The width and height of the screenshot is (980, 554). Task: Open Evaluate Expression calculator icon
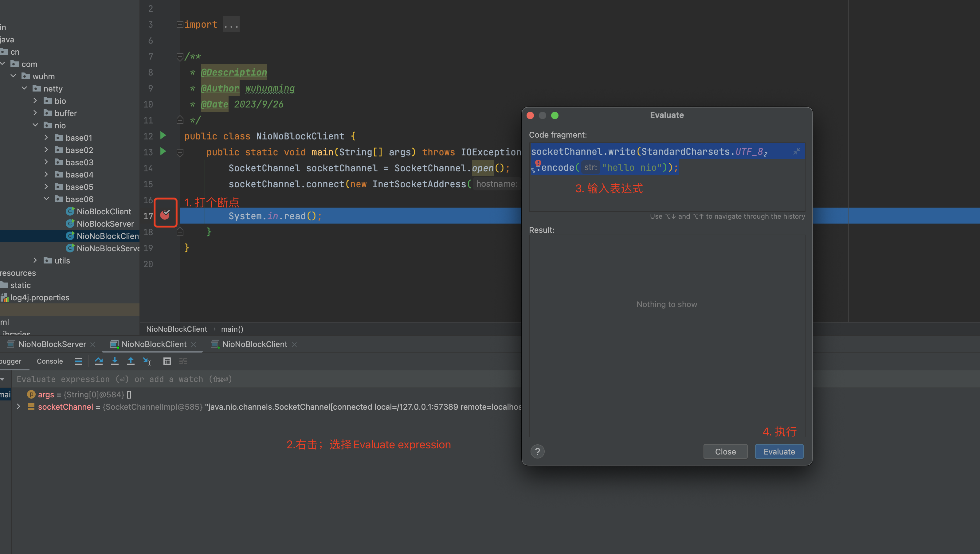(167, 361)
